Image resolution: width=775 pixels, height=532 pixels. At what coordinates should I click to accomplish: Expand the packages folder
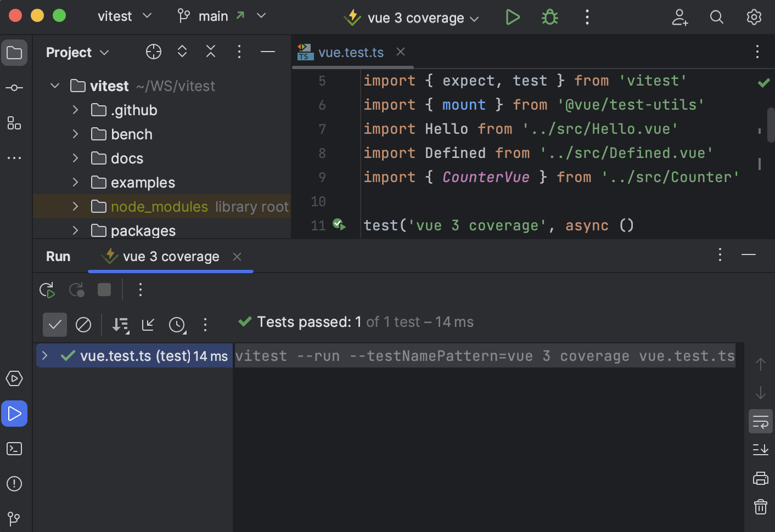coord(75,230)
